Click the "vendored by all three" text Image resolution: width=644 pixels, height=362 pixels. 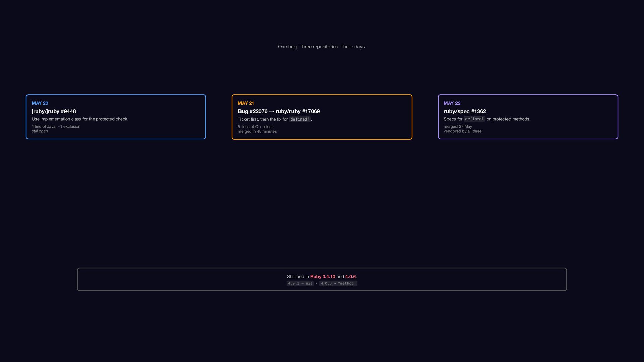click(463, 131)
